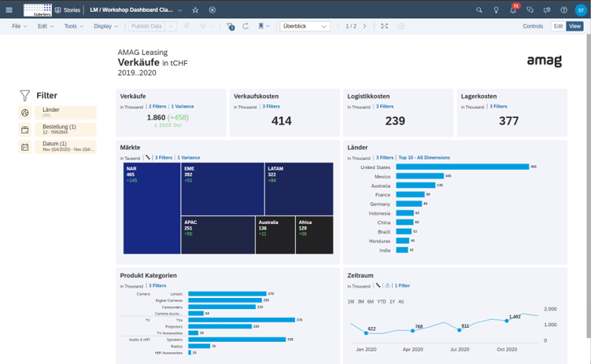Mark story as favorite with star
Viewport: 591px width, 364px height.
pos(195,10)
